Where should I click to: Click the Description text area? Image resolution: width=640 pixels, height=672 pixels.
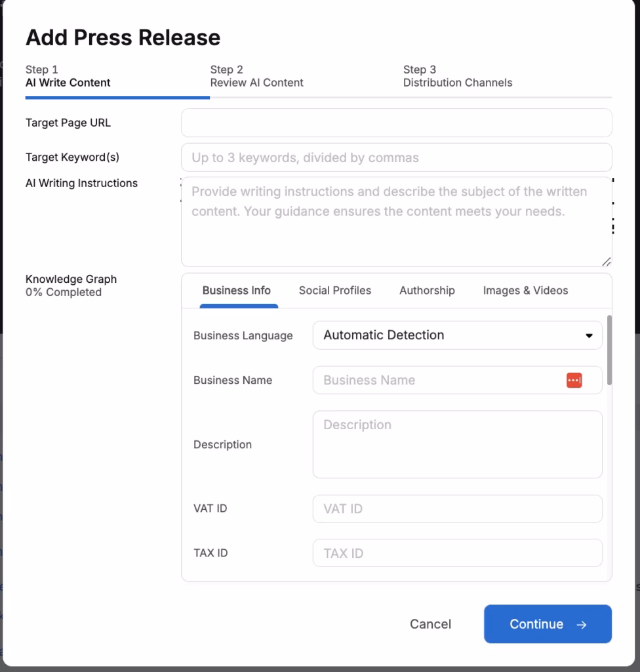(x=457, y=444)
